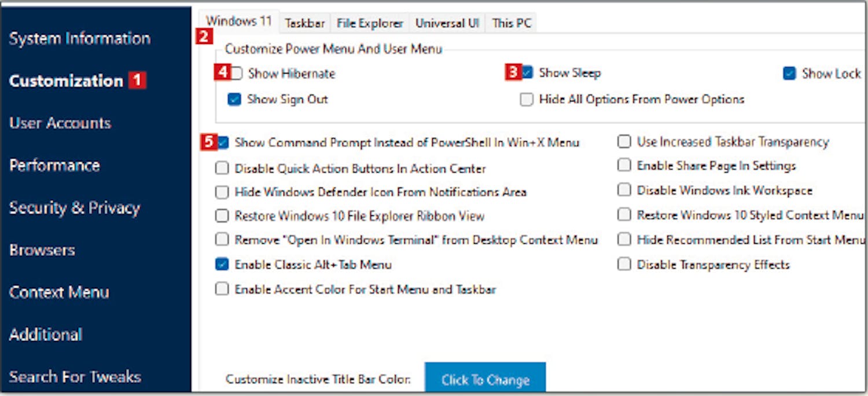Screen dimensions: 868x396
Task: Toggle the Show Lock checkbox
Action: [x=789, y=74]
